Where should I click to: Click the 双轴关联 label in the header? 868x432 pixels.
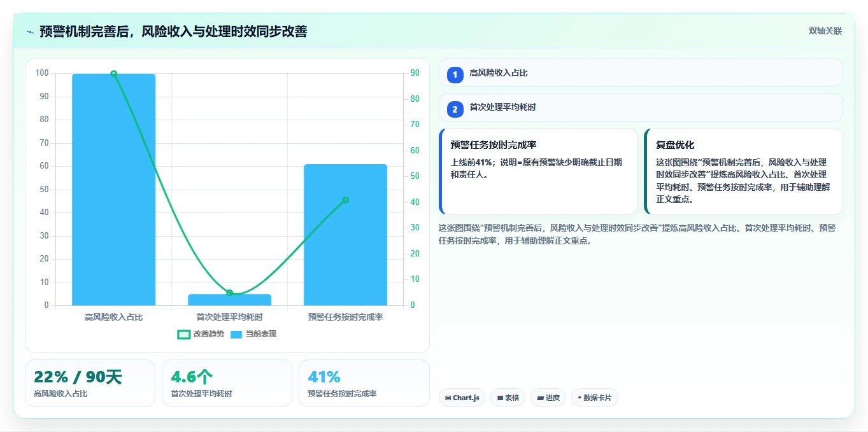tap(825, 31)
